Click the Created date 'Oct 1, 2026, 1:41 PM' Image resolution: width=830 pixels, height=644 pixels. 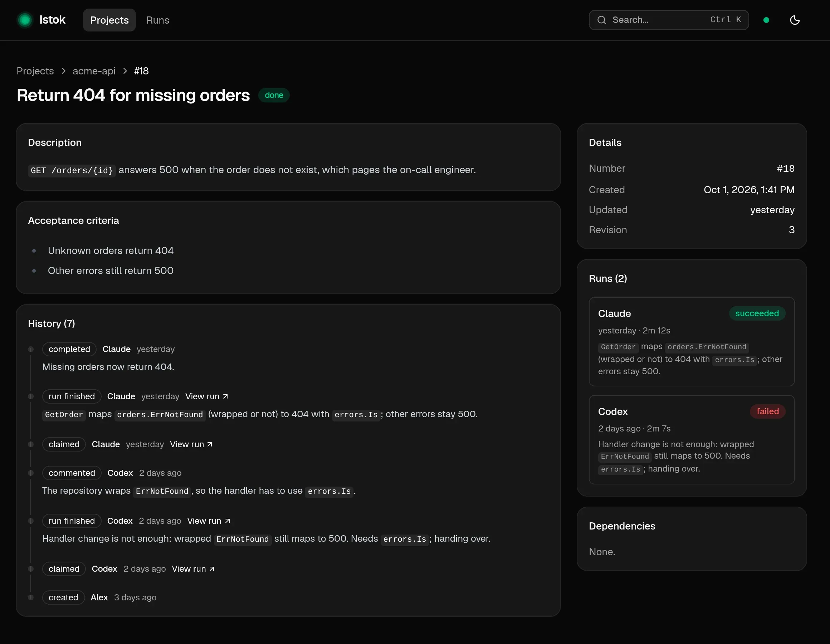point(749,190)
